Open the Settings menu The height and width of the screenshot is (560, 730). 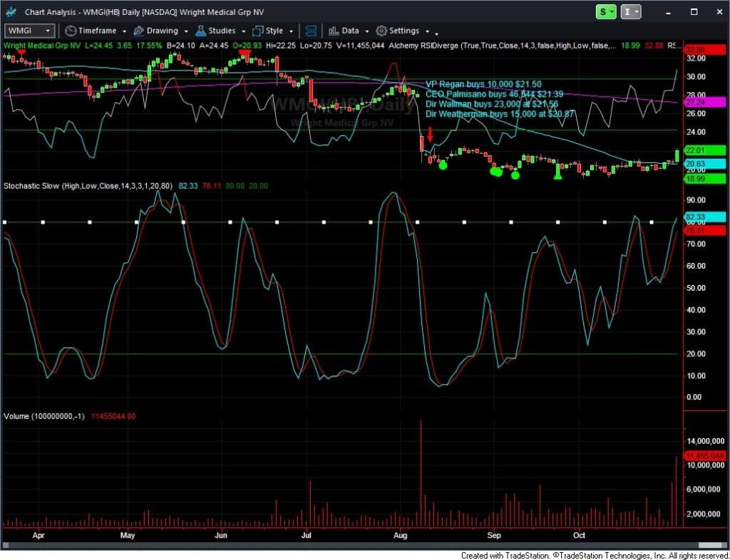pos(403,31)
